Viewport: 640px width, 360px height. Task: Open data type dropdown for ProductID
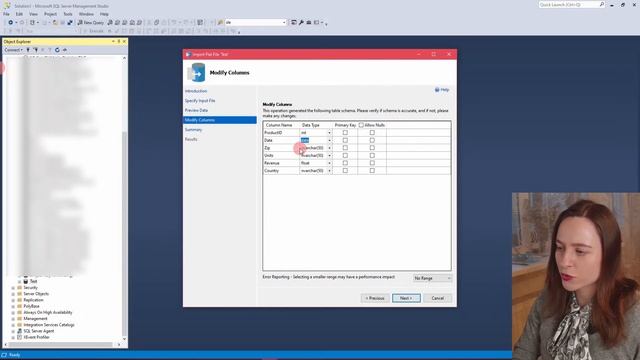point(329,133)
